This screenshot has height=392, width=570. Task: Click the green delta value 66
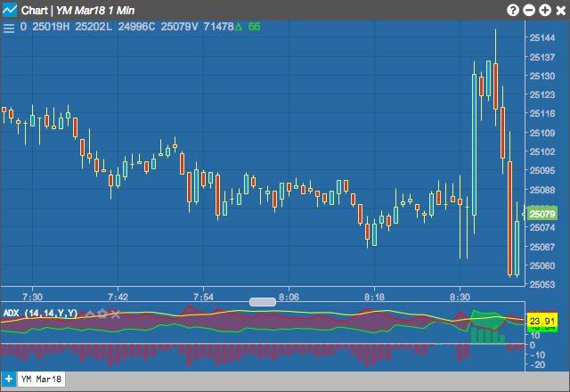[x=254, y=27]
